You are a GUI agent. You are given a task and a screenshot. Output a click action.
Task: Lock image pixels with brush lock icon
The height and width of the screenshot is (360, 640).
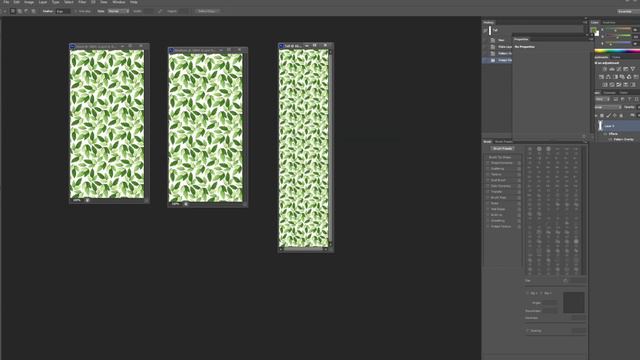(x=608, y=116)
